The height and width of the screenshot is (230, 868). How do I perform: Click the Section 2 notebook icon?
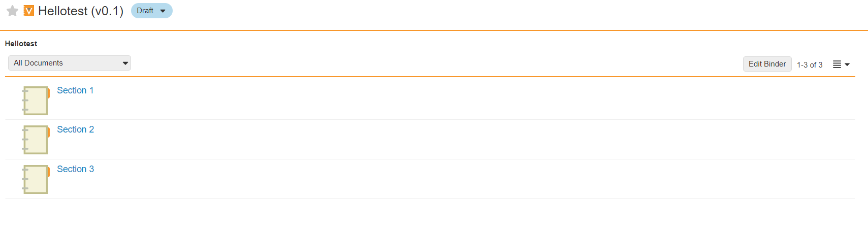tap(36, 140)
